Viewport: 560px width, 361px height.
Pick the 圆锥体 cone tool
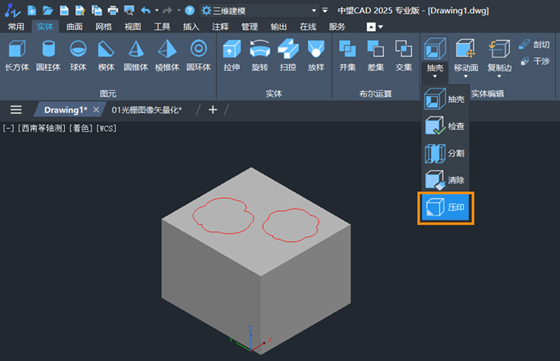[x=136, y=55]
